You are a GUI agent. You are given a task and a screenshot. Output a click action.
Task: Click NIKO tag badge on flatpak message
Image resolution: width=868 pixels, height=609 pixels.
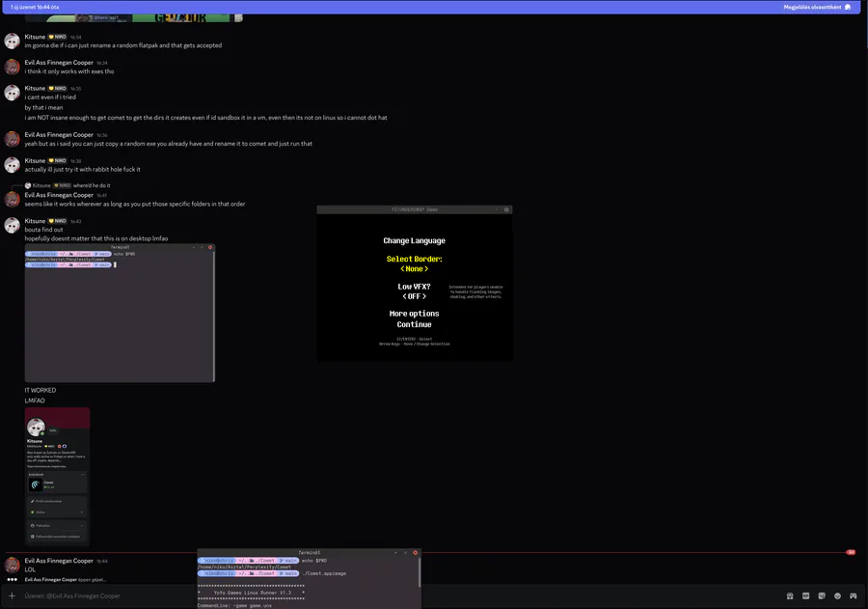[58, 37]
